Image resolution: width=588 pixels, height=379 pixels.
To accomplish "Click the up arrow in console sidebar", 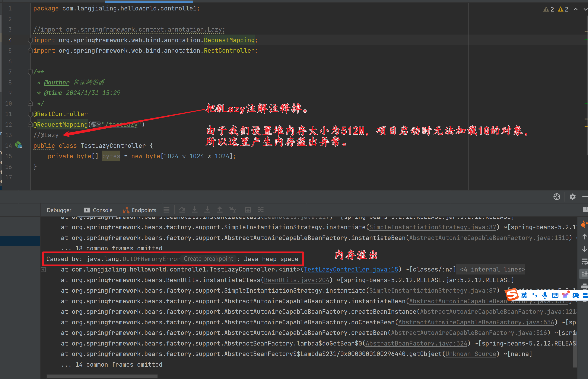I will tap(584, 237).
